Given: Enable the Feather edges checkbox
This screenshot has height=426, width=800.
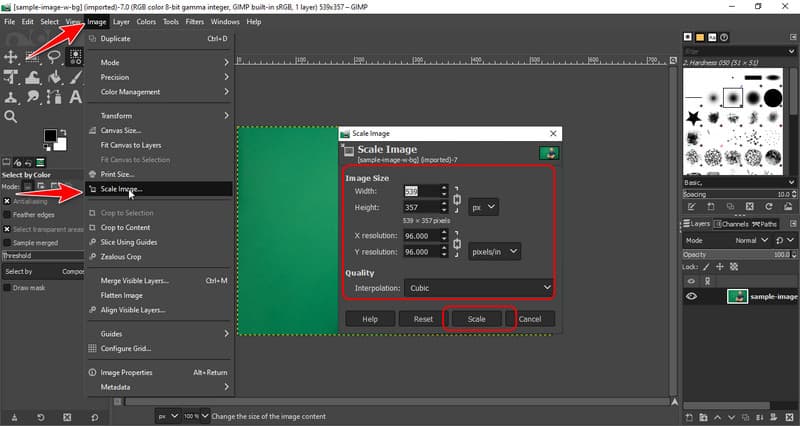Looking at the screenshot, I should click(8, 214).
